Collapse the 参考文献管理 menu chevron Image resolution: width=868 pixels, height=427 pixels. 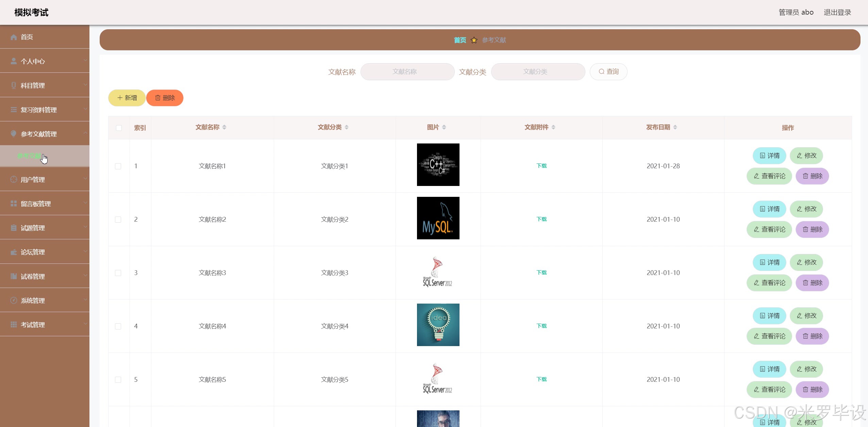85,133
